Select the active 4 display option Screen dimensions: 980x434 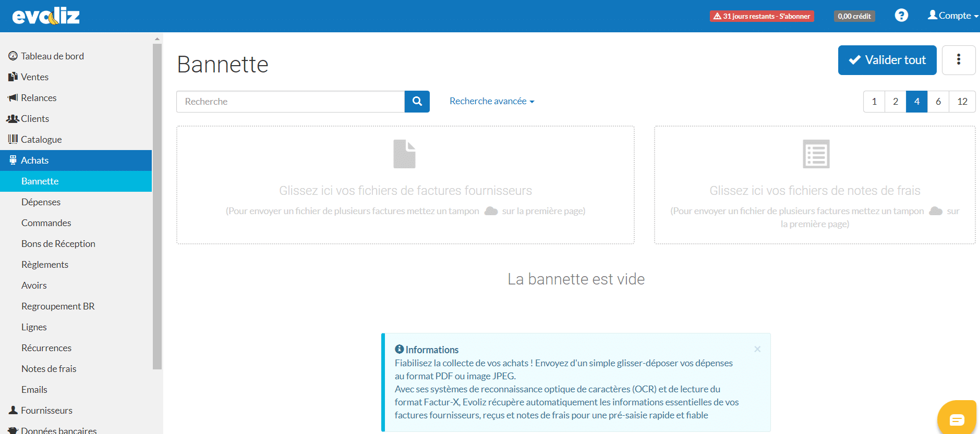[x=917, y=102]
